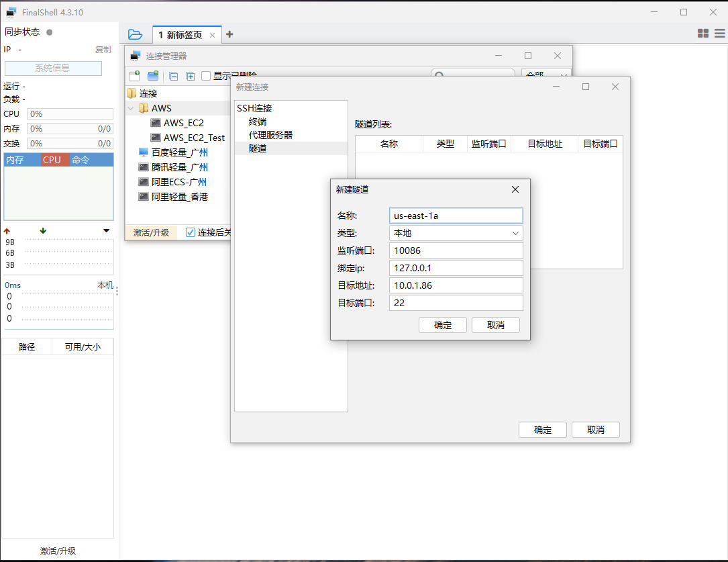Close the 新建连接 window
The height and width of the screenshot is (562, 728).
[x=615, y=87]
